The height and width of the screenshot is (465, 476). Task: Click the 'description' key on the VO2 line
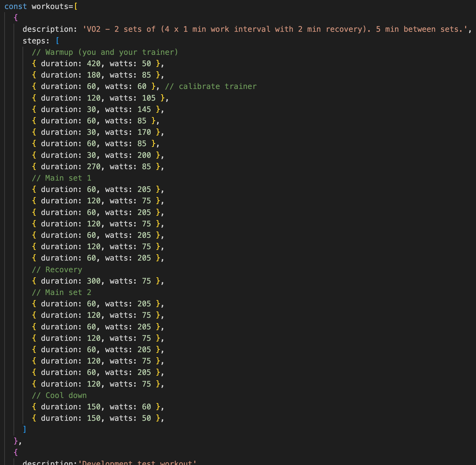48,29
